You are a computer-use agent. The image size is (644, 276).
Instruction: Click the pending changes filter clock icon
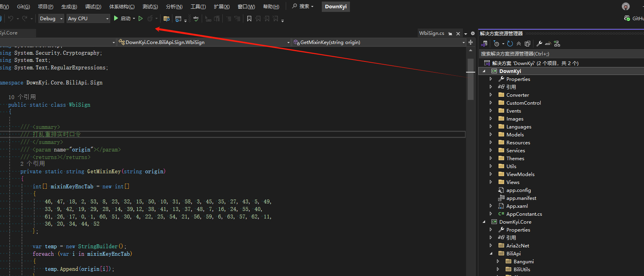pos(497,44)
